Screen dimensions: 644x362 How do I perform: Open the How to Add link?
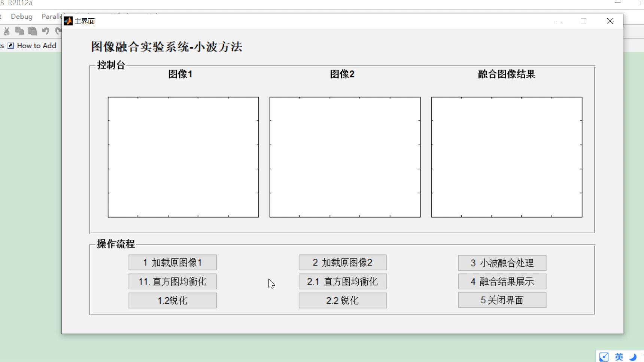coord(37,45)
